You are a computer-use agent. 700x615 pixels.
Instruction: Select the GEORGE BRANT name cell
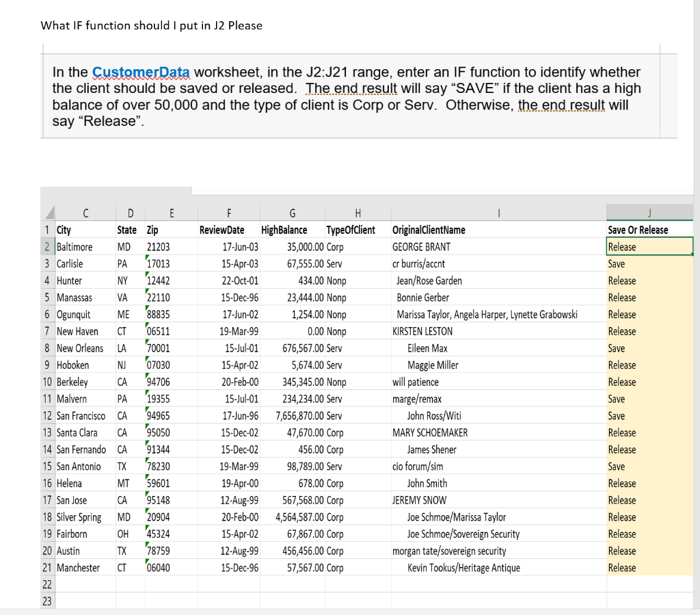[498, 246]
